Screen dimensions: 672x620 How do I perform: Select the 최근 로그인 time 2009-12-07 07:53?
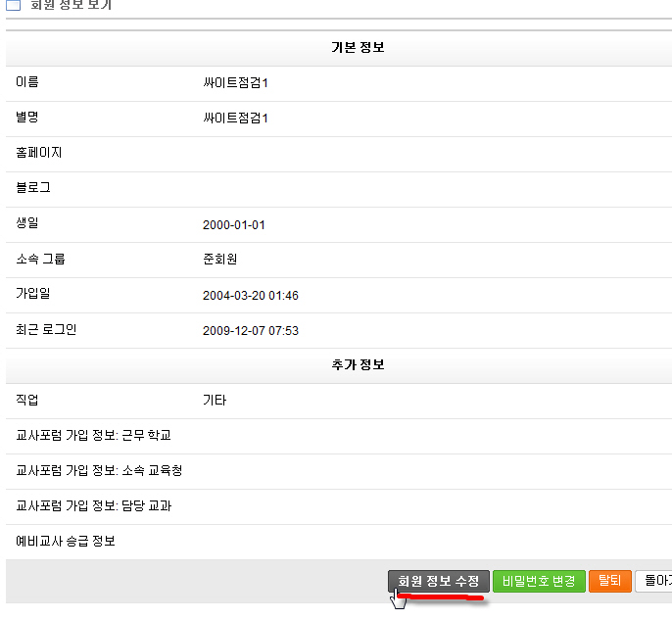[250, 330]
